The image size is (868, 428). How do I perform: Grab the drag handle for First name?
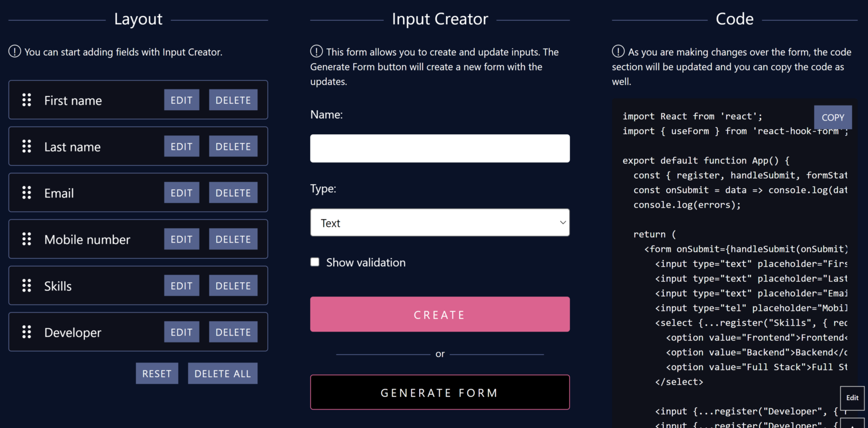(x=26, y=100)
